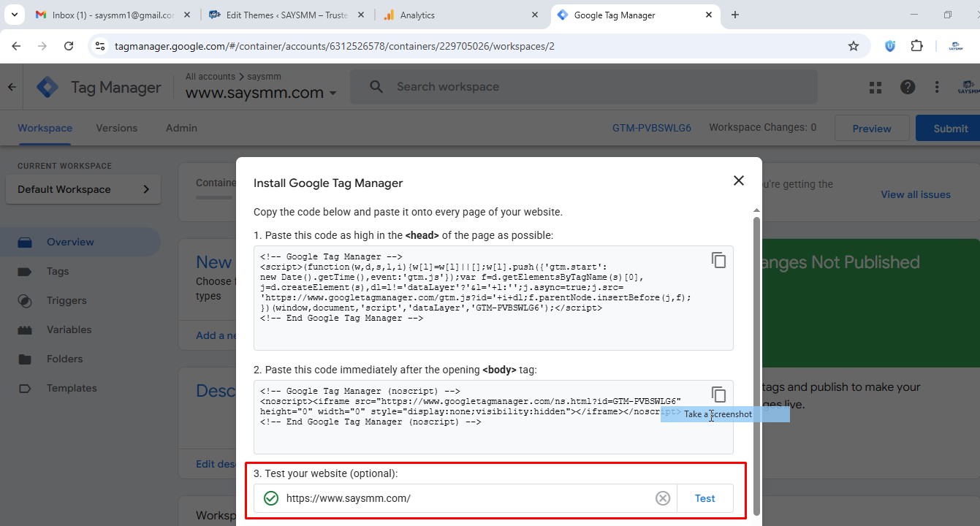Clear the test website URL field
Screen dimensions: 980x526
pos(662,498)
